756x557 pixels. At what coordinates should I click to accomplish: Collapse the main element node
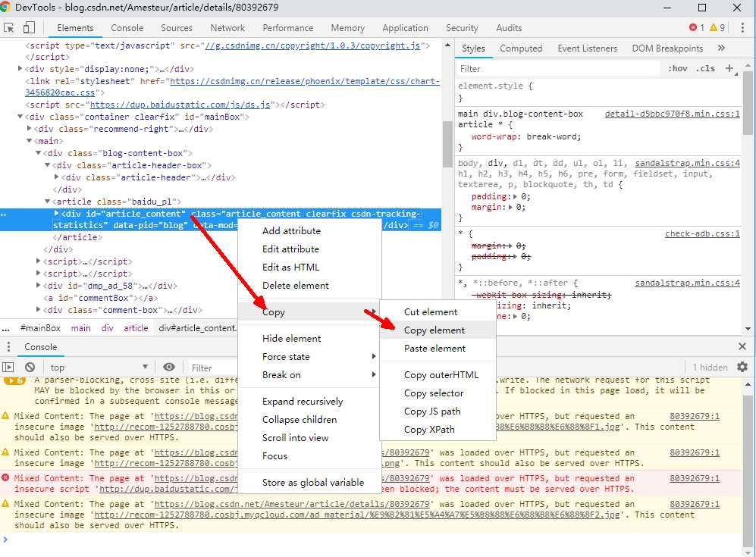pos(29,140)
